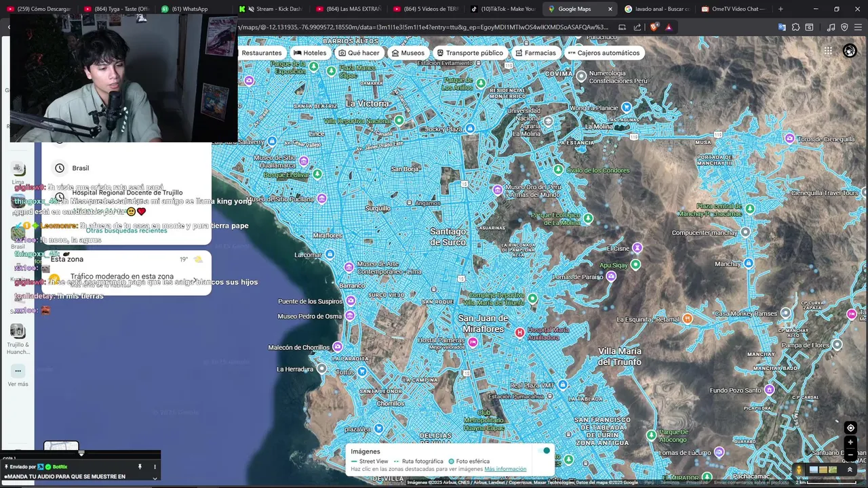
Task: Switch to the Tyga - Taste YouTube tab
Action: click(x=117, y=9)
